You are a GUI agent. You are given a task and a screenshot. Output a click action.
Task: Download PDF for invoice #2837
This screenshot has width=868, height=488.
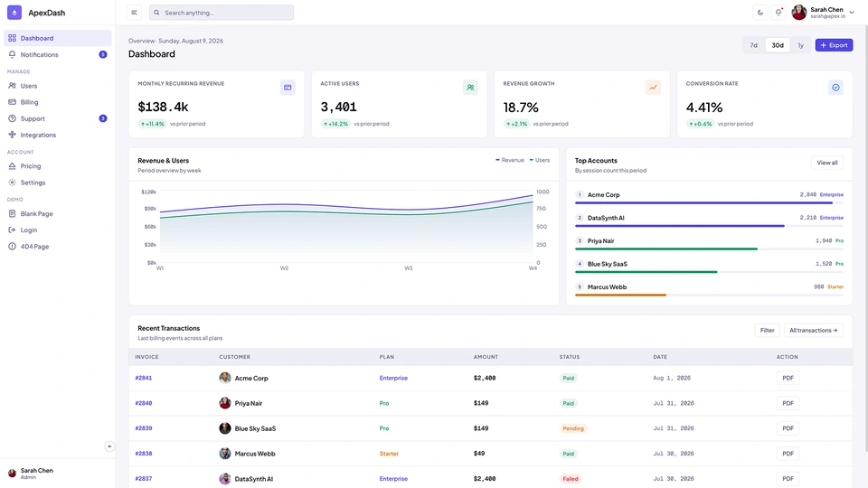point(788,479)
